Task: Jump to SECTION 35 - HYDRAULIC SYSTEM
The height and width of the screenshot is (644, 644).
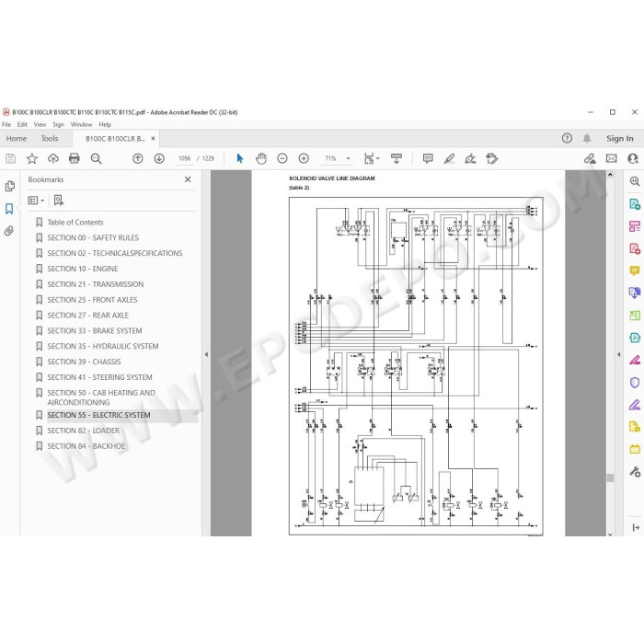Action: 103,346
